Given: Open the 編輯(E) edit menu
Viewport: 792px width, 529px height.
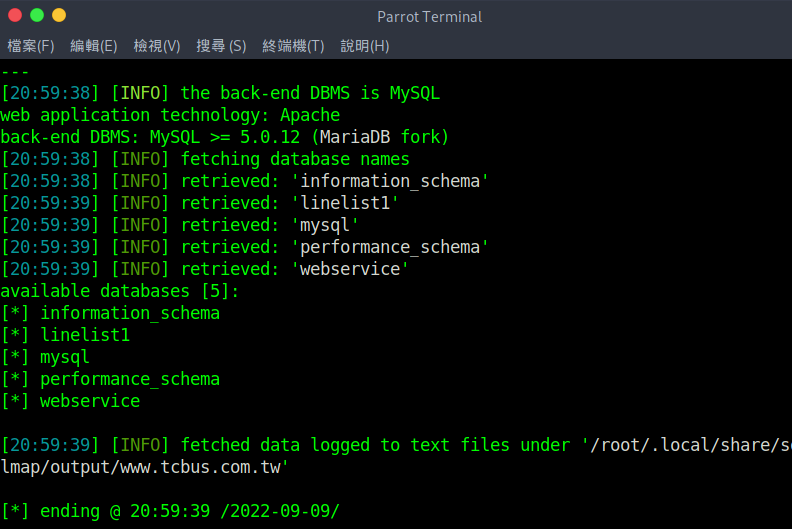Looking at the screenshot, I should [x=94, y=46].
